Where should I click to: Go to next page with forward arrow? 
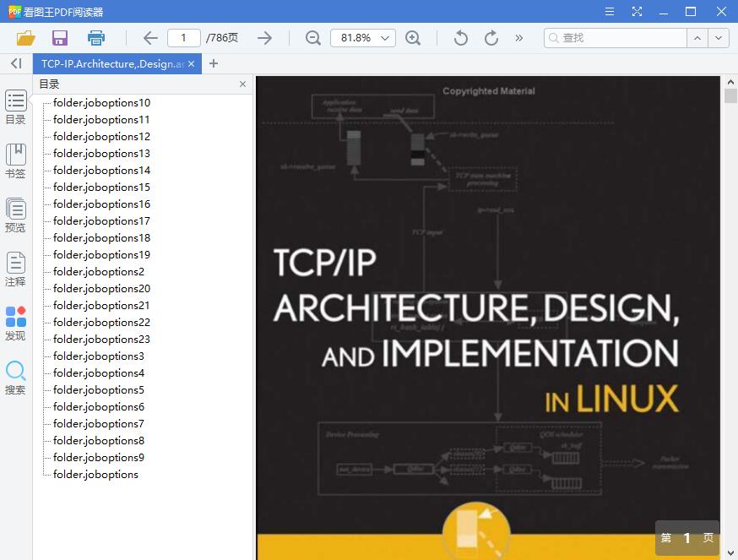(x=264, y=37)
